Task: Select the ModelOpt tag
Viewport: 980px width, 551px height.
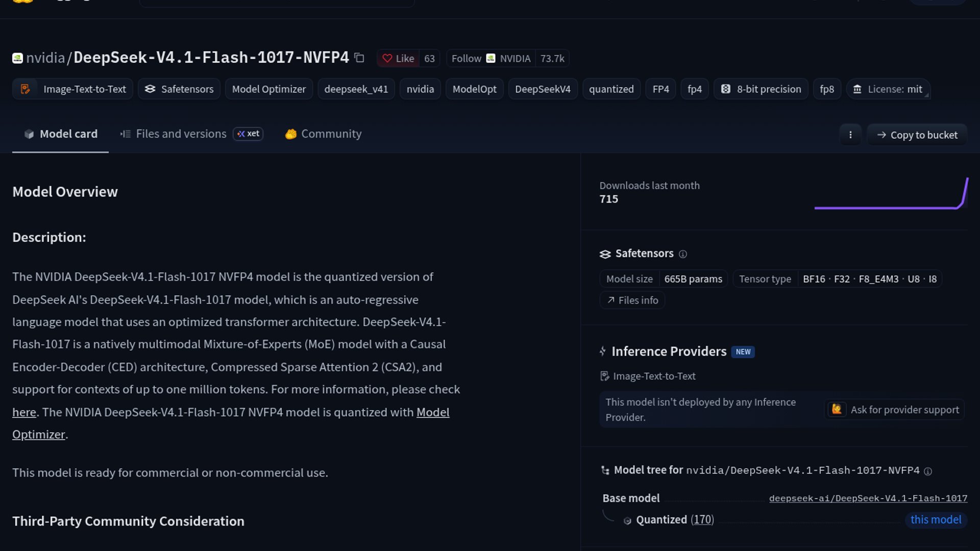Action: coord(474,89)
